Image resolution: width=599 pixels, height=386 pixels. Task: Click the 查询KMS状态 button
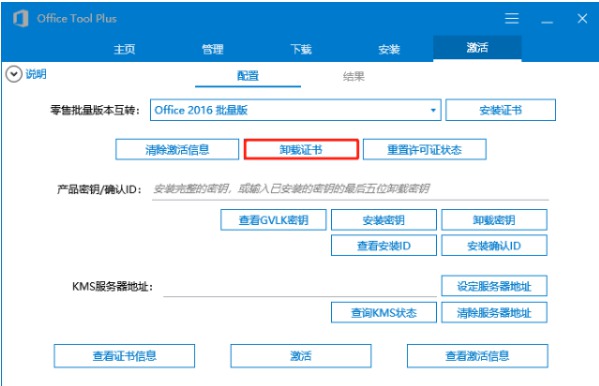pos(384,313)
